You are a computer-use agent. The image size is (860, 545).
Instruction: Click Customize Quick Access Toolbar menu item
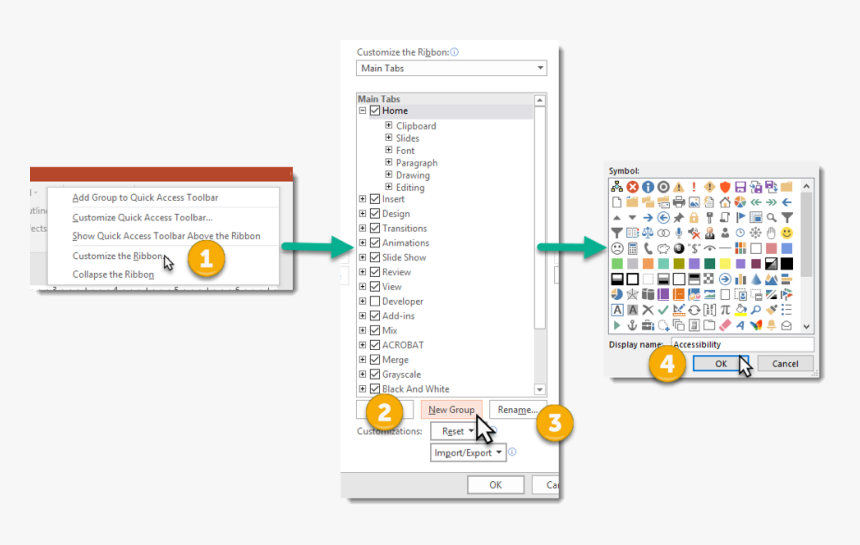coord(142,217)
